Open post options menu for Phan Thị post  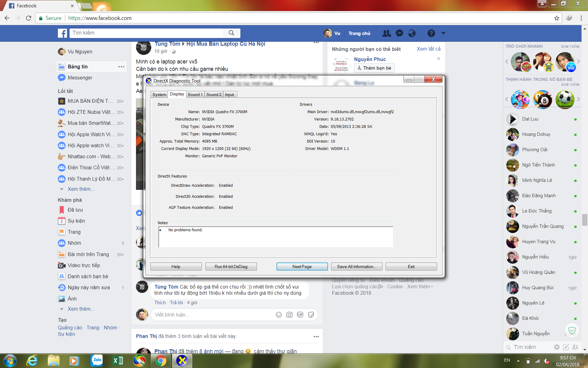click(x=316, y=336)
